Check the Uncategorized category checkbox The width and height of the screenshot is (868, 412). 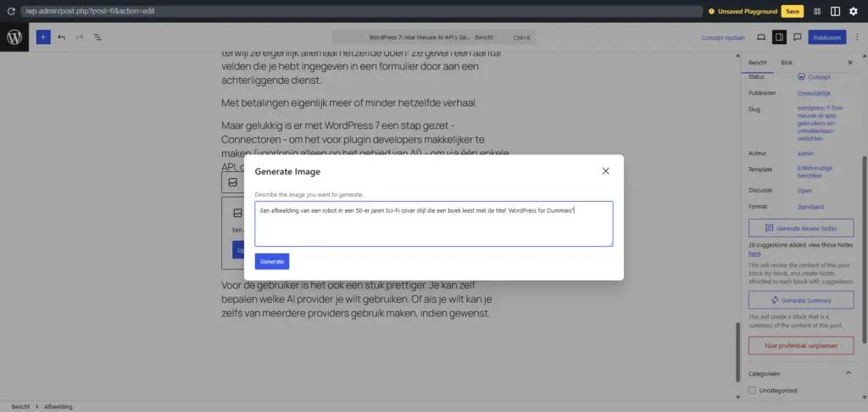pyautogui.click(x=752, y=391)
